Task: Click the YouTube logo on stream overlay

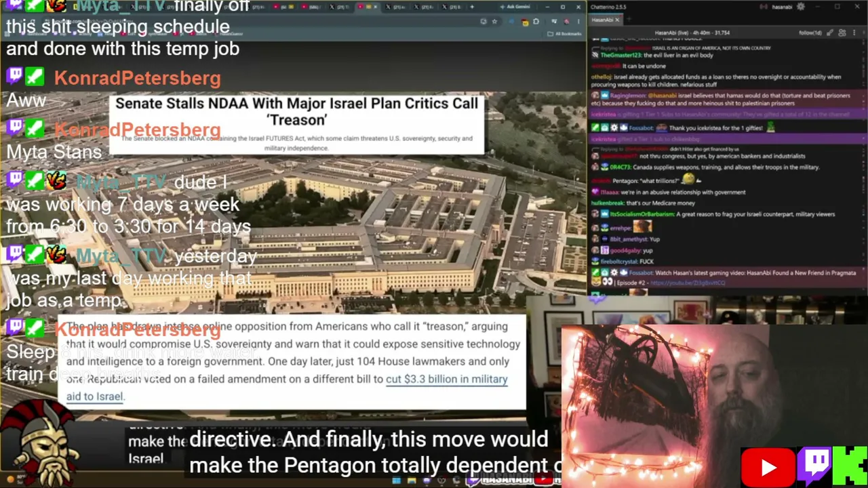Action: pos(768,467)
